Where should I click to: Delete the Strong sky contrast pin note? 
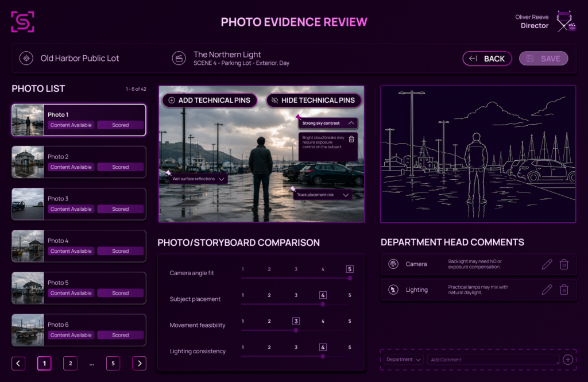pyautogui.click(x=351, y=139)
